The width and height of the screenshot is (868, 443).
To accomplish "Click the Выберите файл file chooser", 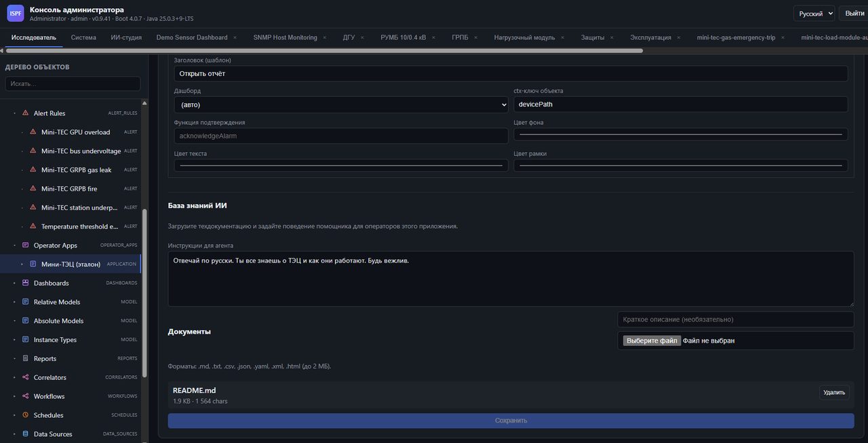I will [x=652, y=341].
